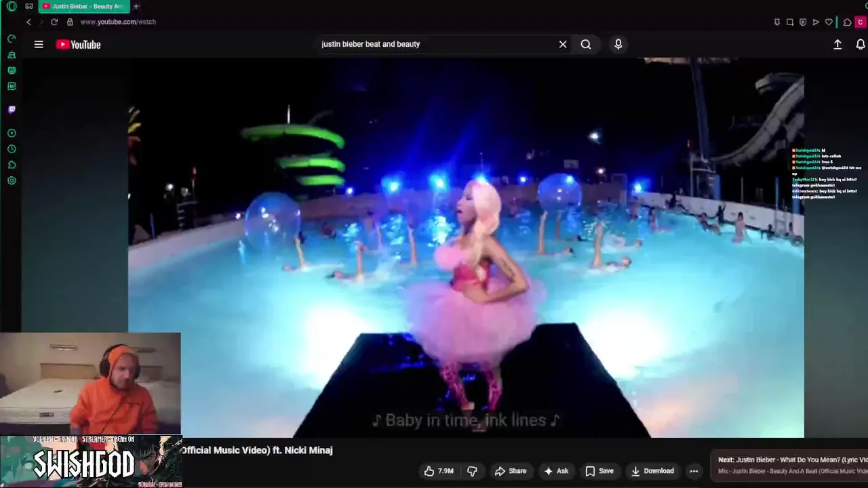Bookmark page with heart icon
Viewport: 868px width, 488px height.
click(x=829, y=22)
